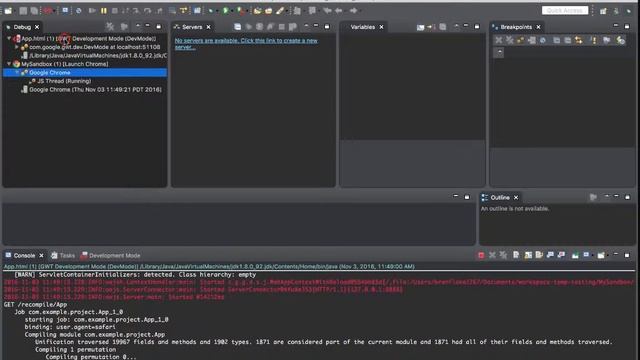
Task: Click the Save All toolbar icon
Action: click(x=34, y=11)
